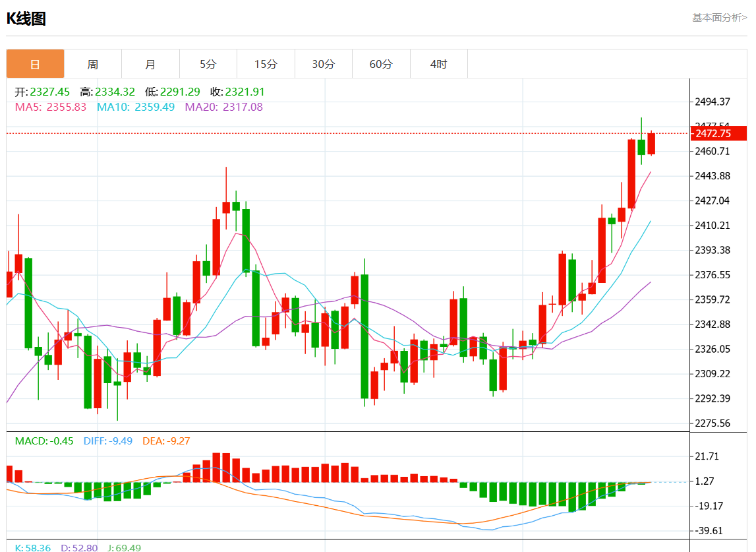Click the DEA -9.27 indicator label
The height and width of the screenshot is (552, 756).
click(x=166, y=441)
